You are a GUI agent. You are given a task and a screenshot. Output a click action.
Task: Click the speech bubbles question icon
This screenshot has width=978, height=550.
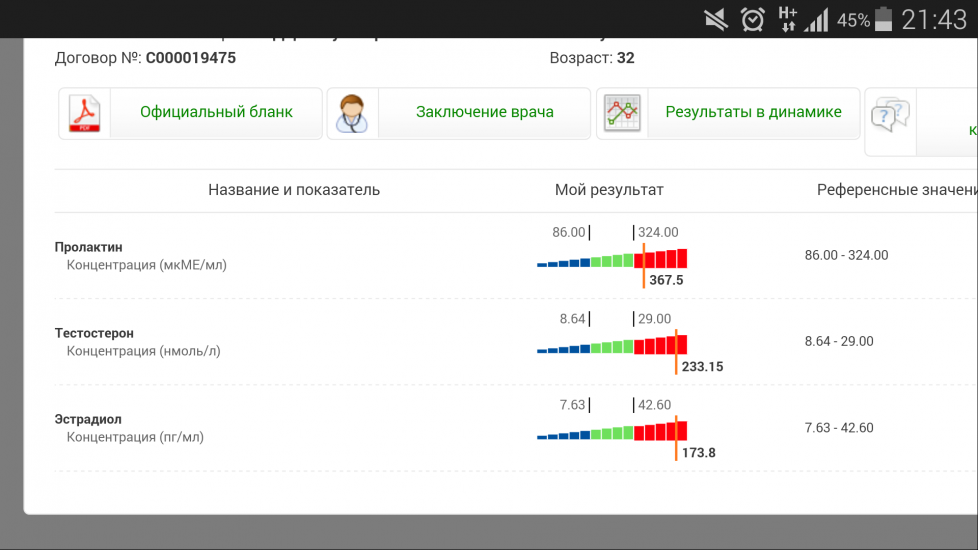[x=889, y=116]
